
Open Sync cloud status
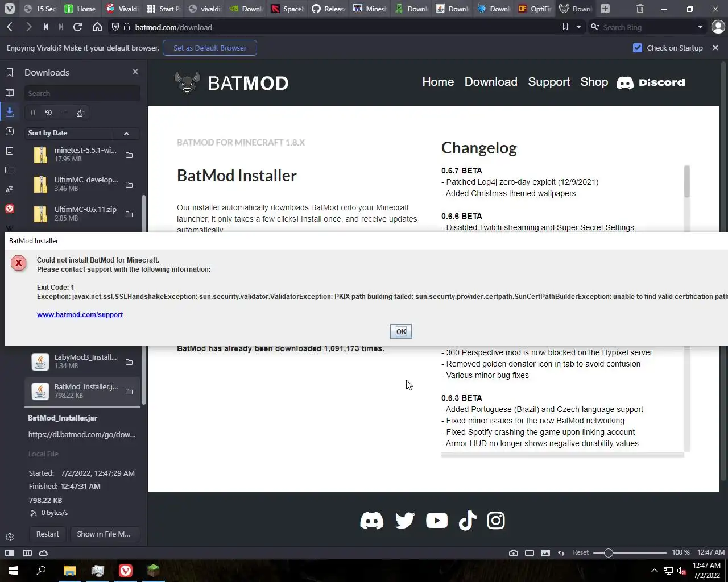[43, 553]
